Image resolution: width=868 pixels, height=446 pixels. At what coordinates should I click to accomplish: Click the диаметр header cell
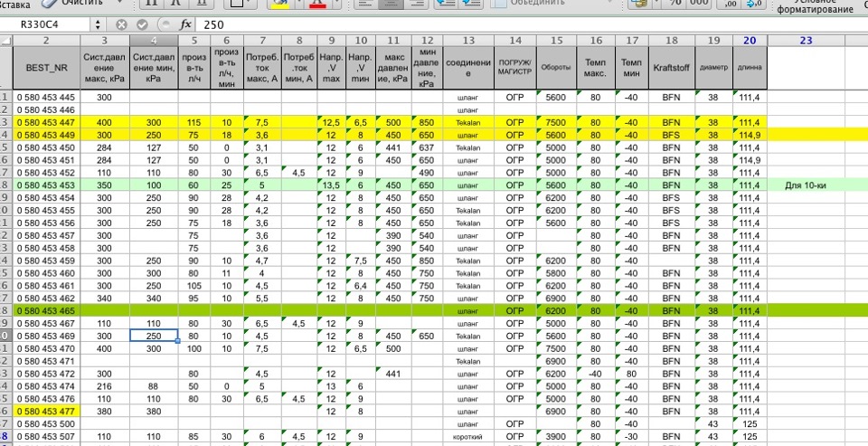713,68
